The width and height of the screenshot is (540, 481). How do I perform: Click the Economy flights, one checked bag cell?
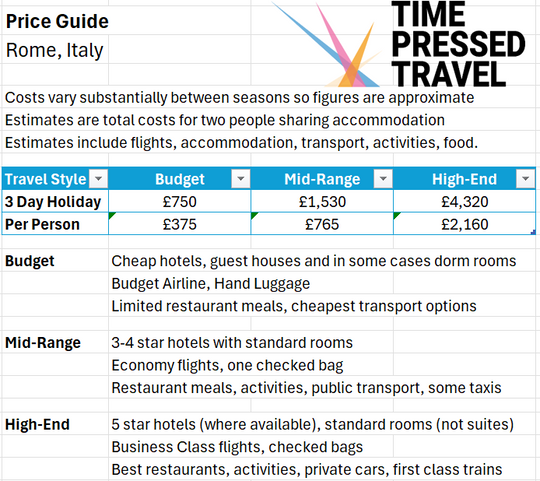227,365
